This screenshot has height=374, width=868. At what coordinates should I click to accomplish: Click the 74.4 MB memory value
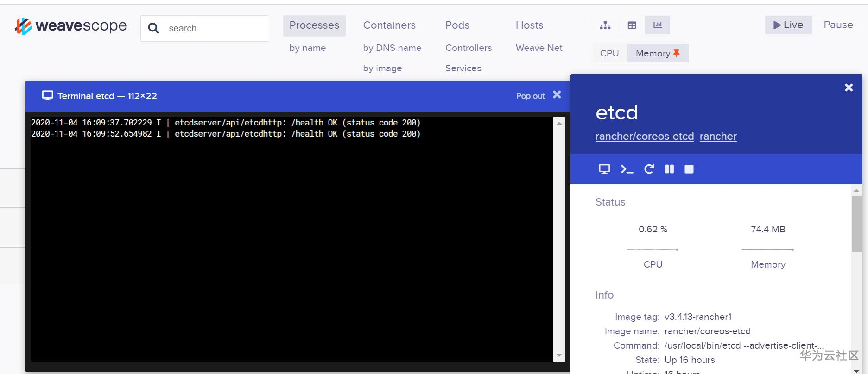(768, 229)
